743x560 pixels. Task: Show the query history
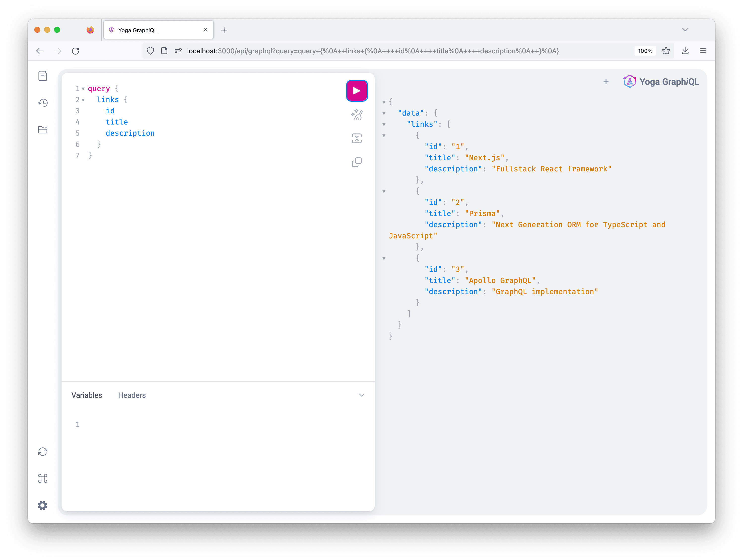pos(43,103)
